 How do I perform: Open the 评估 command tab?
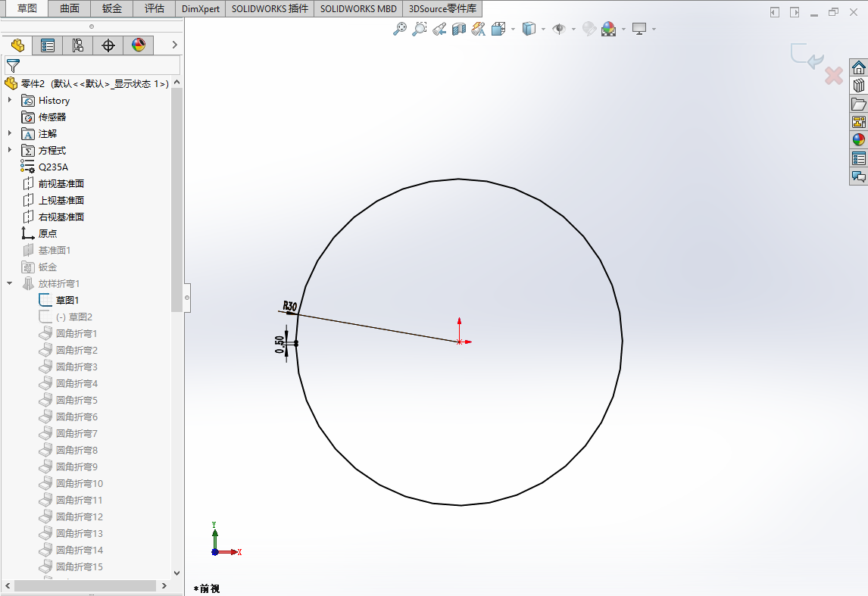coord(155,8)
